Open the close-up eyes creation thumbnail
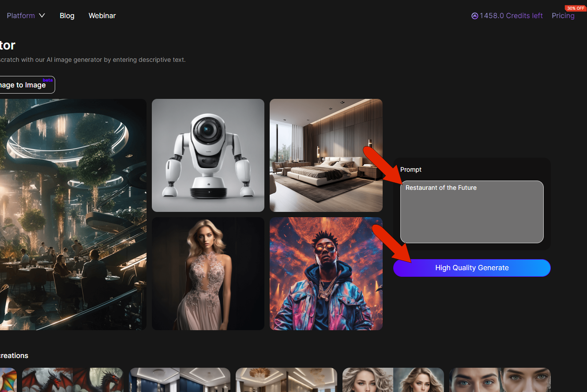This screenshot has width=587, height=392. coord(500,380)
